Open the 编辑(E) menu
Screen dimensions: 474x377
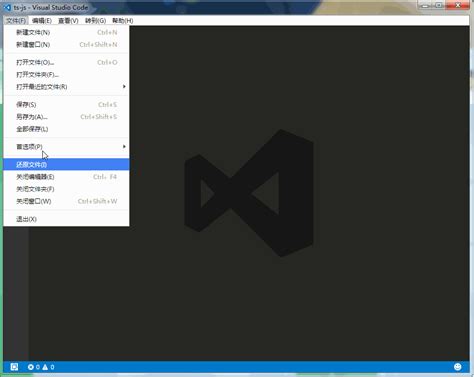pyautogui.click(x=42, y=21)
